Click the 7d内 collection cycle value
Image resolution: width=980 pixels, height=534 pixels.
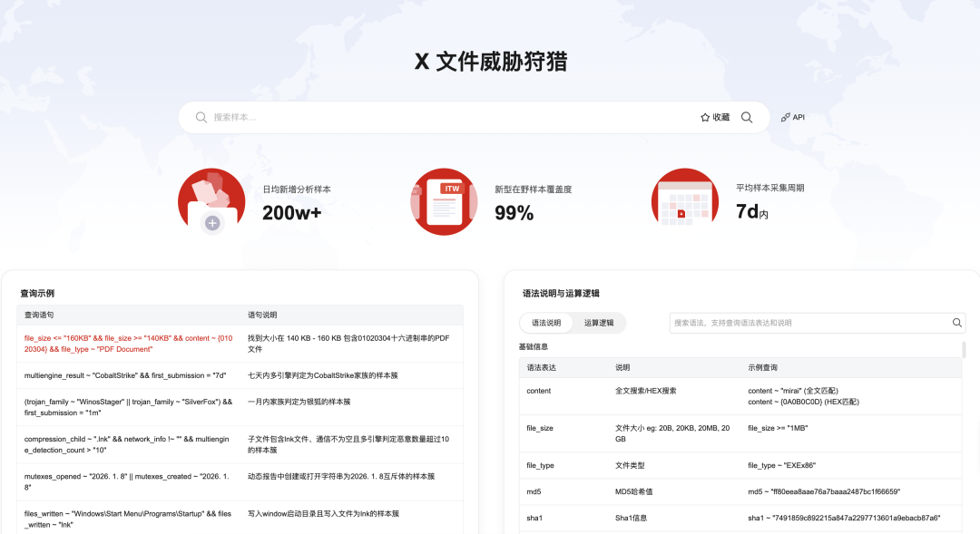coord(752,212)
